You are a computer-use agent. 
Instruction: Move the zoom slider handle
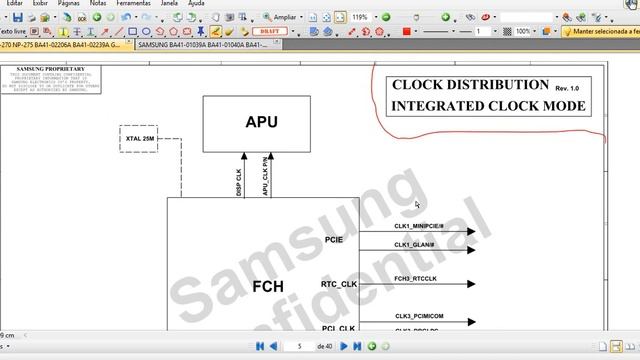(x=416, y=18)
